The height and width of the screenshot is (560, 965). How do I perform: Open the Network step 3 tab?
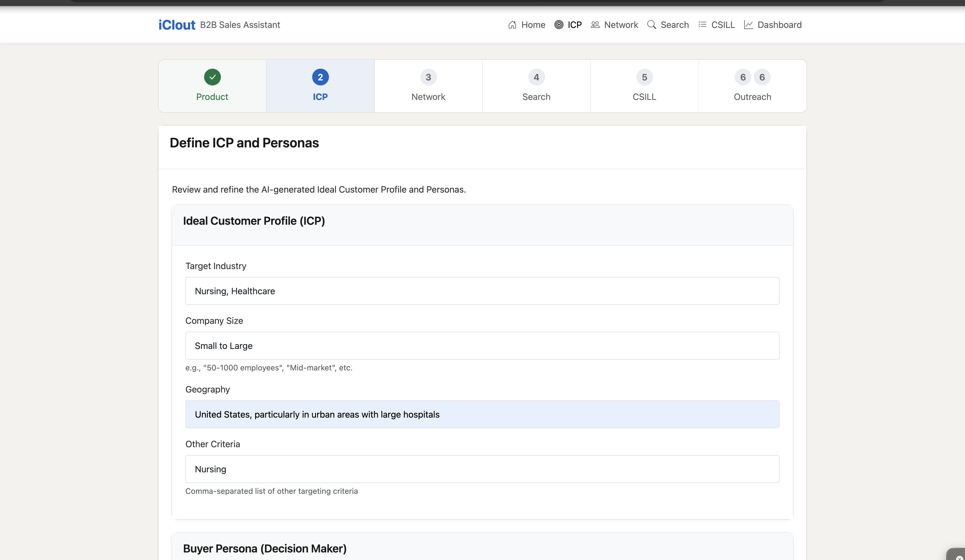pyautogui.click(x=428, y=86)
